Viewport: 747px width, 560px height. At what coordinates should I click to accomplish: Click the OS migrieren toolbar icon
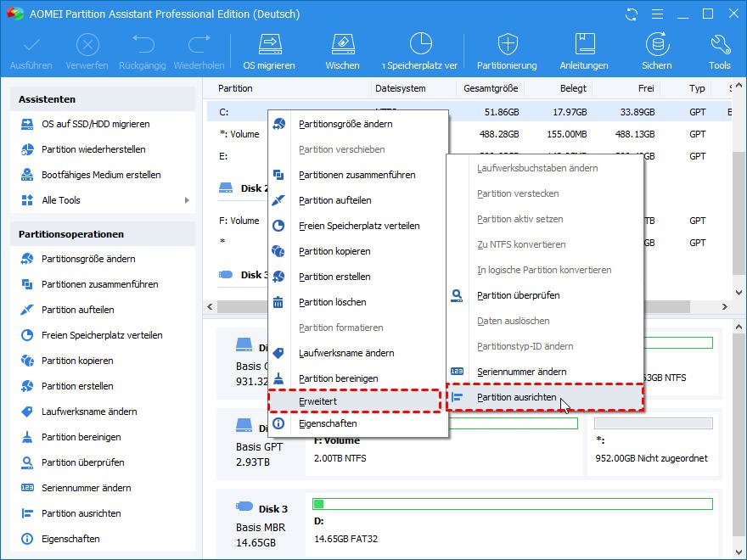[x=270, y=45]
